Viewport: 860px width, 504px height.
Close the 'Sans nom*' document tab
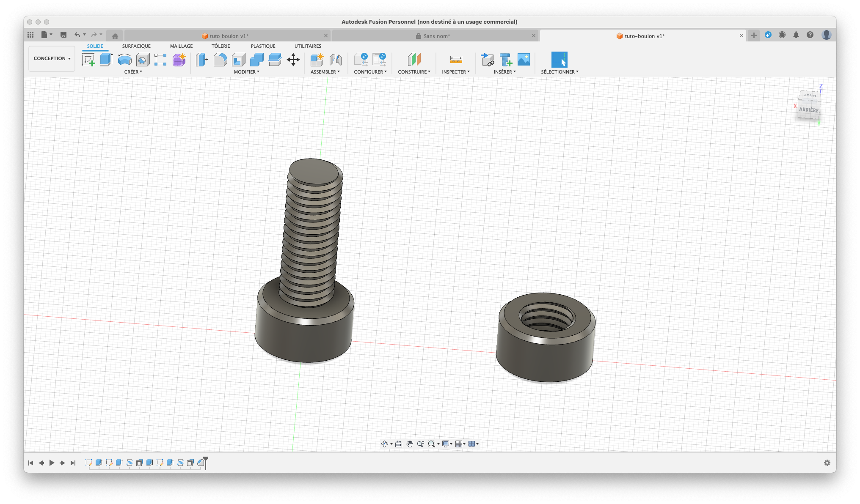533,36
